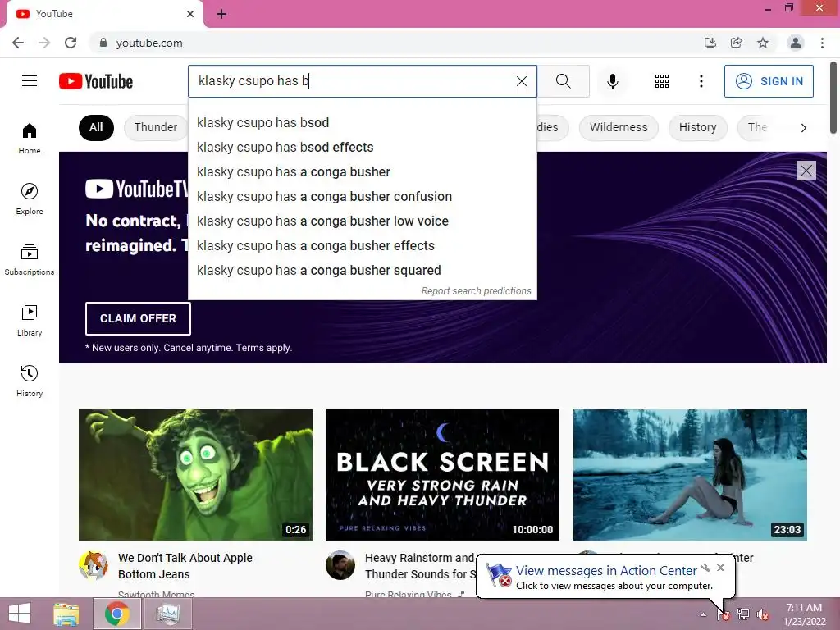
Task: Dismiss the YouTube TV banner ad
Action: 806,171
